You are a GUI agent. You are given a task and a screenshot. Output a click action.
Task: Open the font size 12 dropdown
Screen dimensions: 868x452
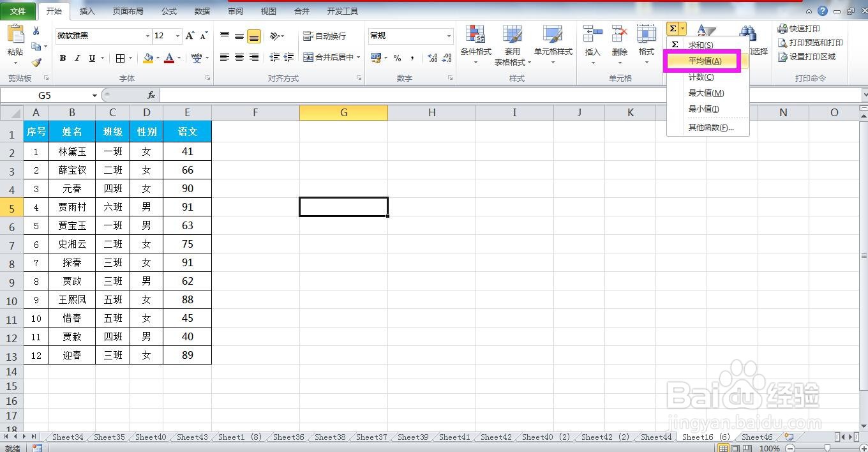click(x=178, y=36)
